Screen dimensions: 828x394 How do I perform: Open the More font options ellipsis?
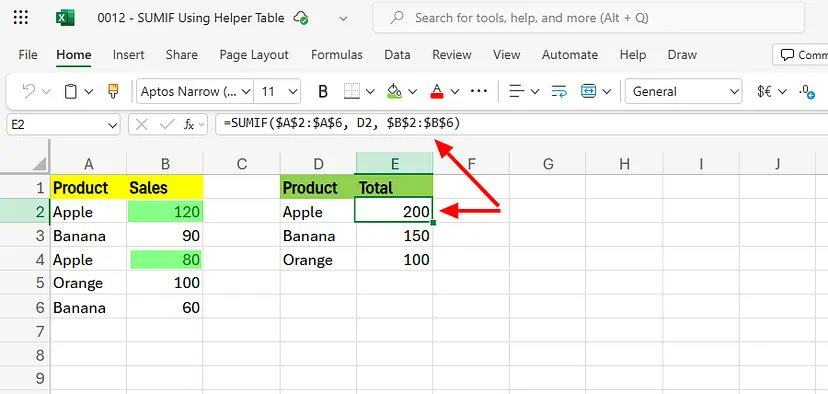pos(478,91)
